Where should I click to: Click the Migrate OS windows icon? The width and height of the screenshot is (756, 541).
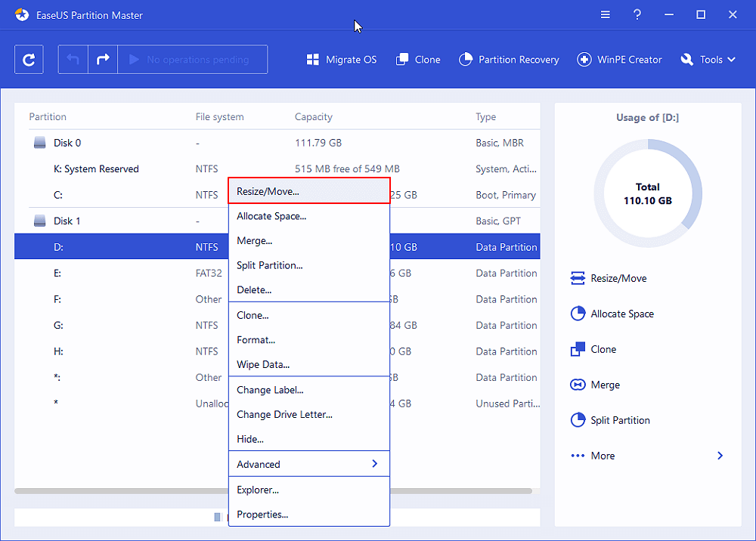coord(313,60)
